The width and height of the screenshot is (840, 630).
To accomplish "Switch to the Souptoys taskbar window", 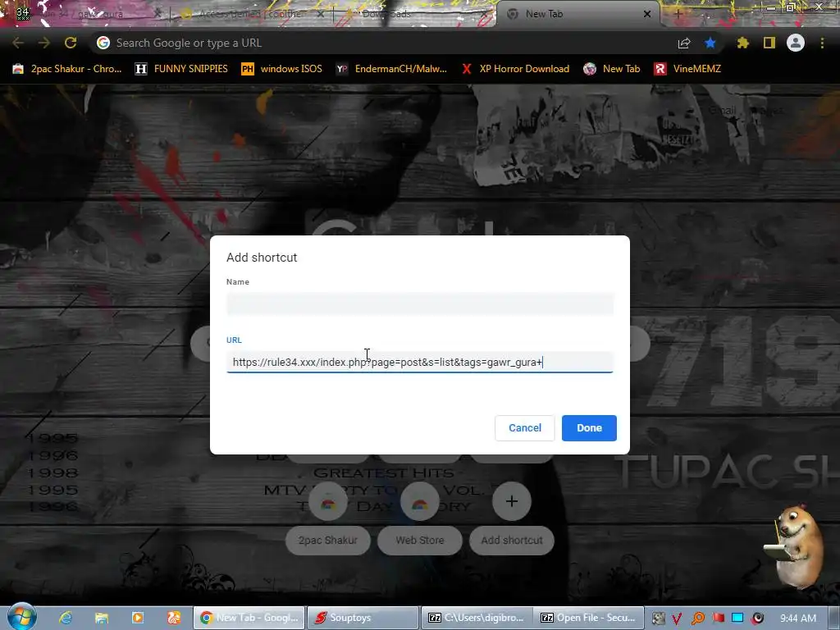I will click(x=363, y=618).
